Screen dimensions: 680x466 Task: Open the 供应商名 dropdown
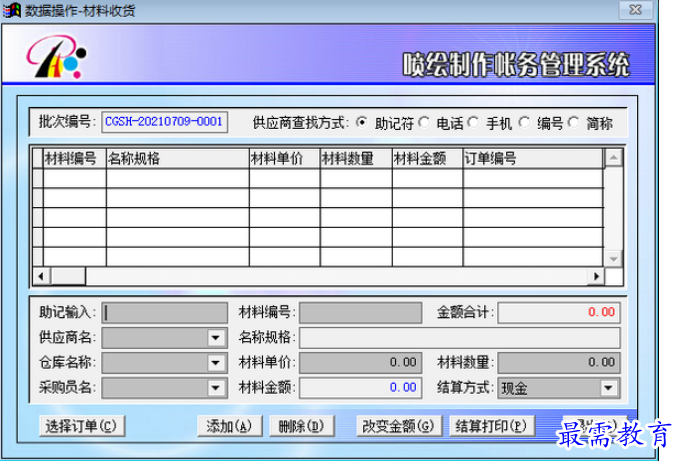tap(216, 338)
